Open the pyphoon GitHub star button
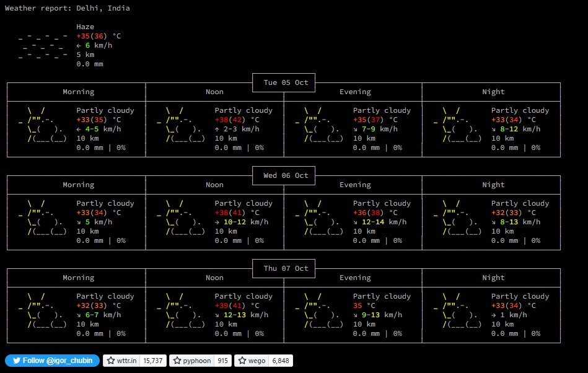Viewport: 588px width, 373px height. [x=191, y=361]
